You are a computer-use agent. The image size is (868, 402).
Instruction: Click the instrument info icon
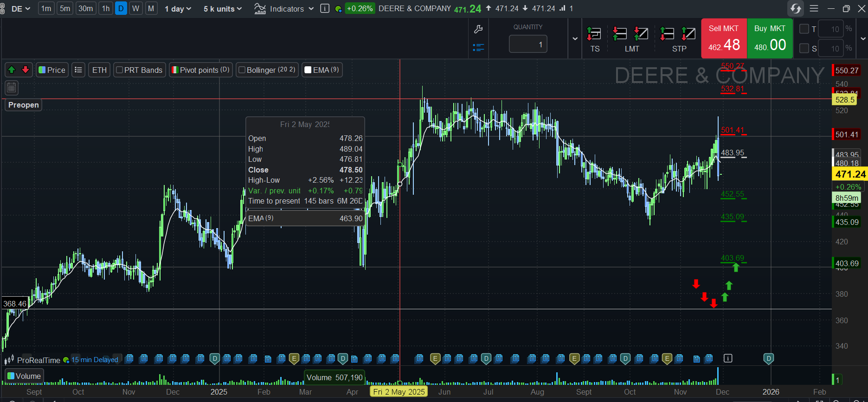click(x=325, y=9)
